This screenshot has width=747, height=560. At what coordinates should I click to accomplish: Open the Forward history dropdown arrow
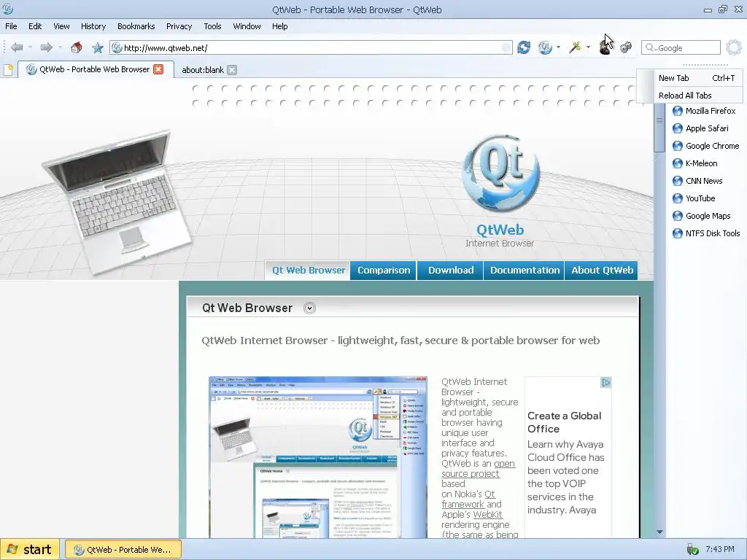coord(60,47)
